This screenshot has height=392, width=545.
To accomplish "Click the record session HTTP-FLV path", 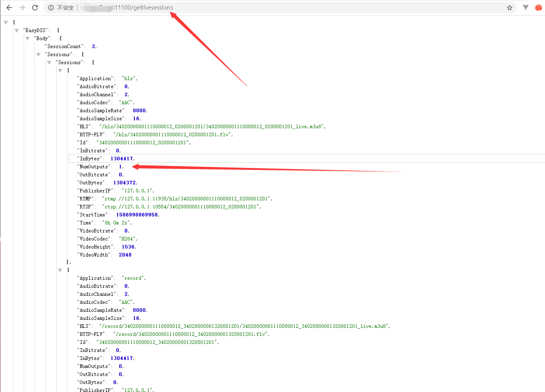I will (x=191, y=334).
